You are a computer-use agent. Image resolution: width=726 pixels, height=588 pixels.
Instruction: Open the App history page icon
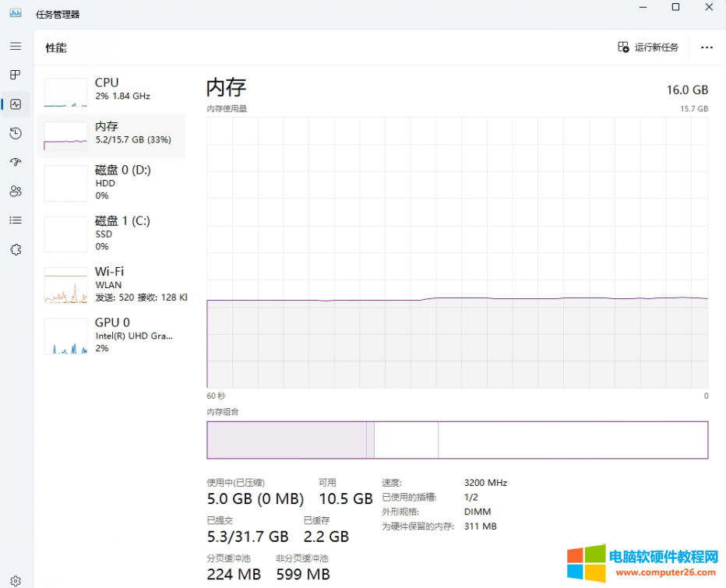pos(16,134)
